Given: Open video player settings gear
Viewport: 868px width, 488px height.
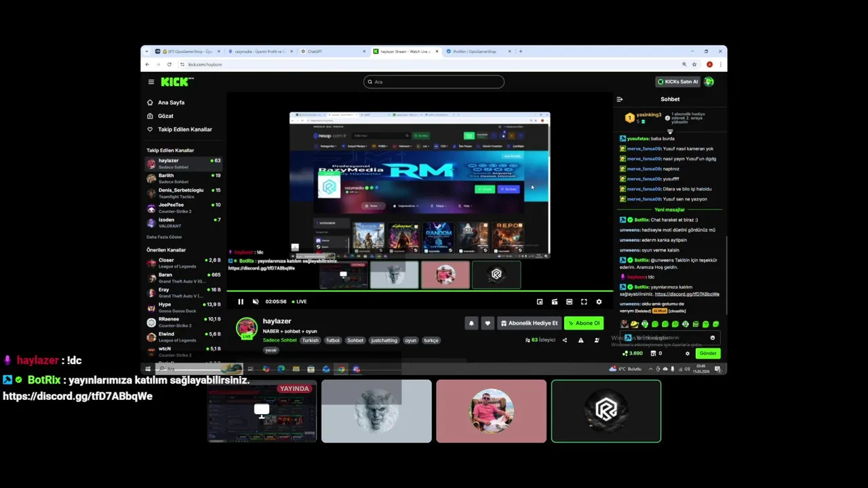Looking at the screenshot, I should (x=599, y=302).
